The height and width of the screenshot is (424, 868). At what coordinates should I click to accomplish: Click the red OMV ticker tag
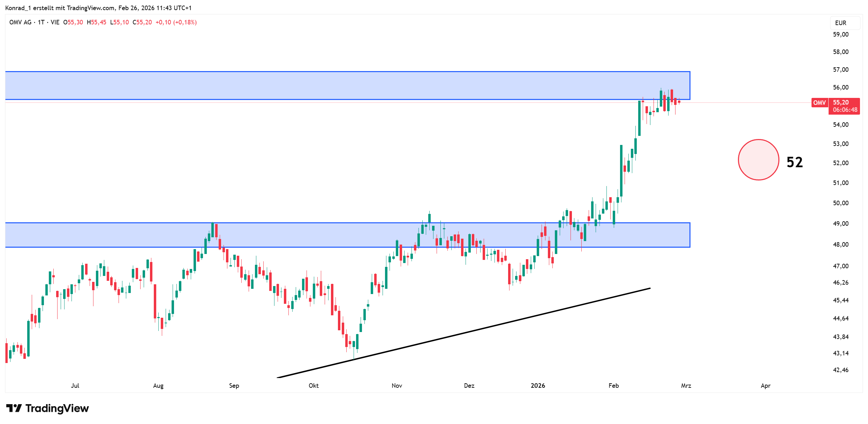click(x=819, y=103)
